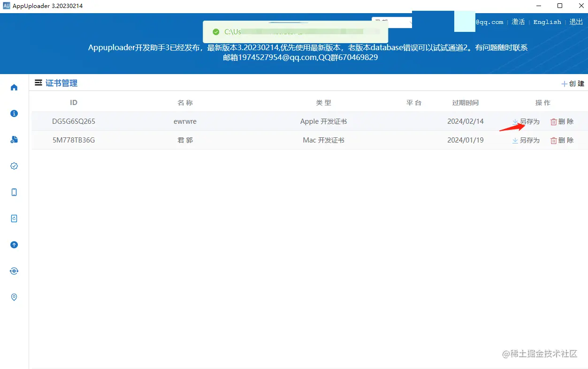
Task: Click the contact email line in the banner
Action: tap(300, 58)
